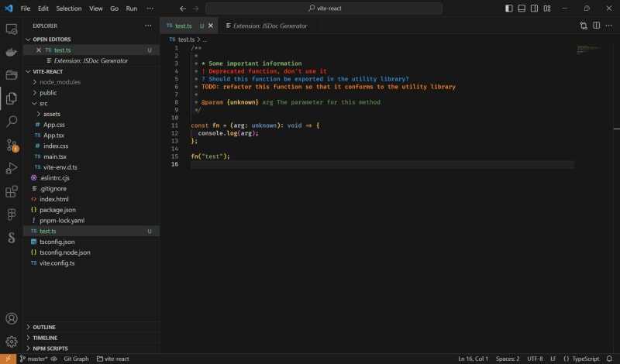Click the vite-react command center search box
The height and width of the screenshot is (364, 620).
(324, 9)
